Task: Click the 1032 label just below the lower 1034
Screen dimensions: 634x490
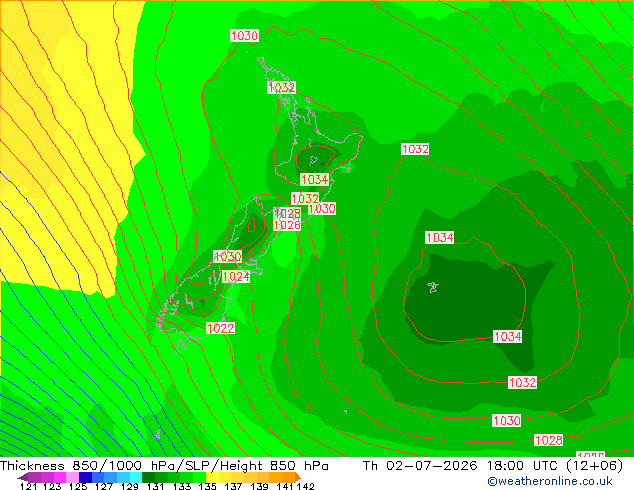Action: [522, 382]
